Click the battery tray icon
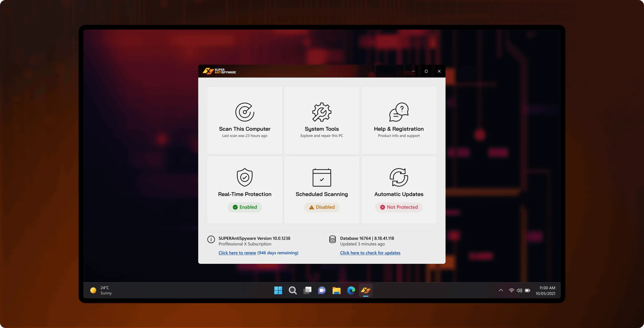 (528, 290)
